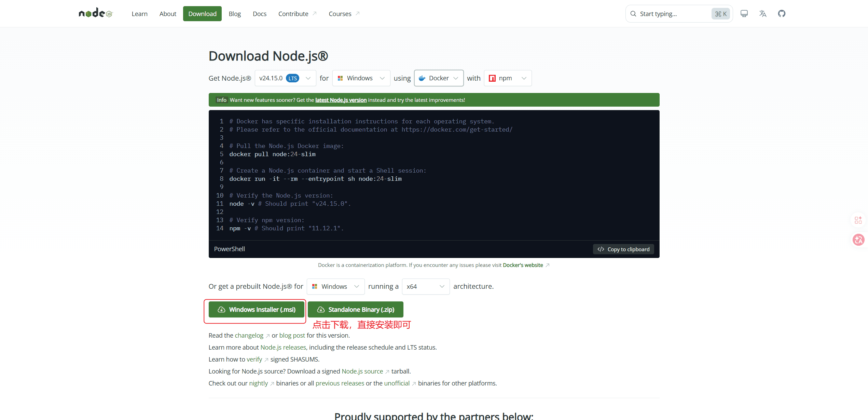Screen dimensions: 868x420
Task: Click the LTS badge on the version selector
Action: point(292,78)
